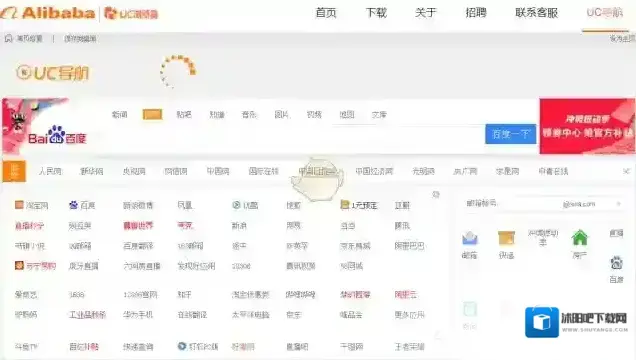Open the red coupon ad banner
This screenshot has width=636, height=360.
click(x=587, y=126)
